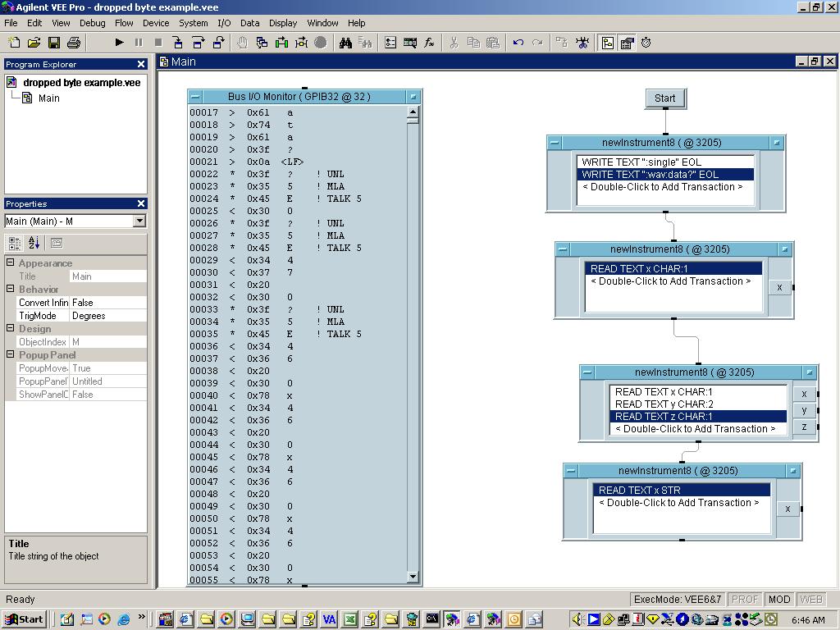Click the Print icon in toolbar

tap(74, 43)
